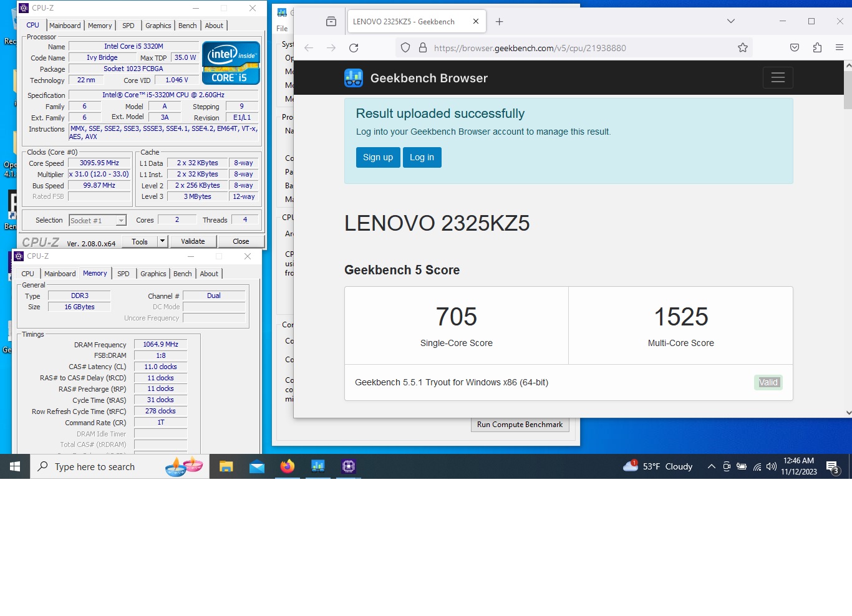Screen dimensions: 852x616
Task: Click the Log in button
Action: tap(422, 157)
